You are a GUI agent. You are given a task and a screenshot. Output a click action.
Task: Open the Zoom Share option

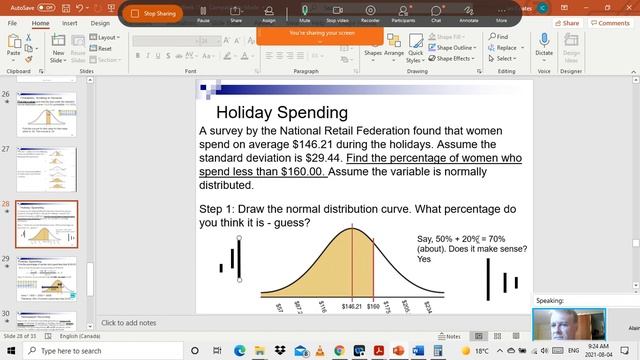tap(236, 13)
